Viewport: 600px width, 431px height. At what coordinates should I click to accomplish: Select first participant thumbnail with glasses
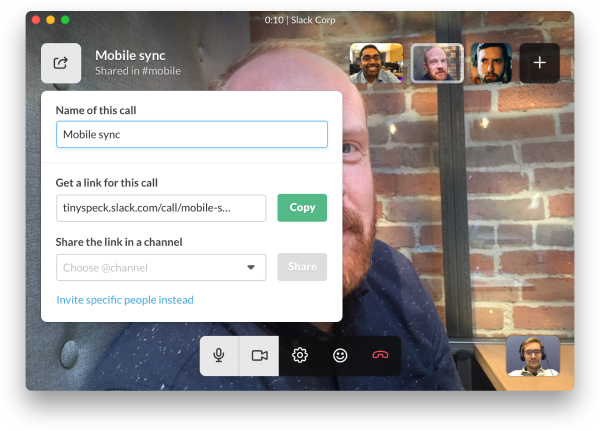[376, 63]
